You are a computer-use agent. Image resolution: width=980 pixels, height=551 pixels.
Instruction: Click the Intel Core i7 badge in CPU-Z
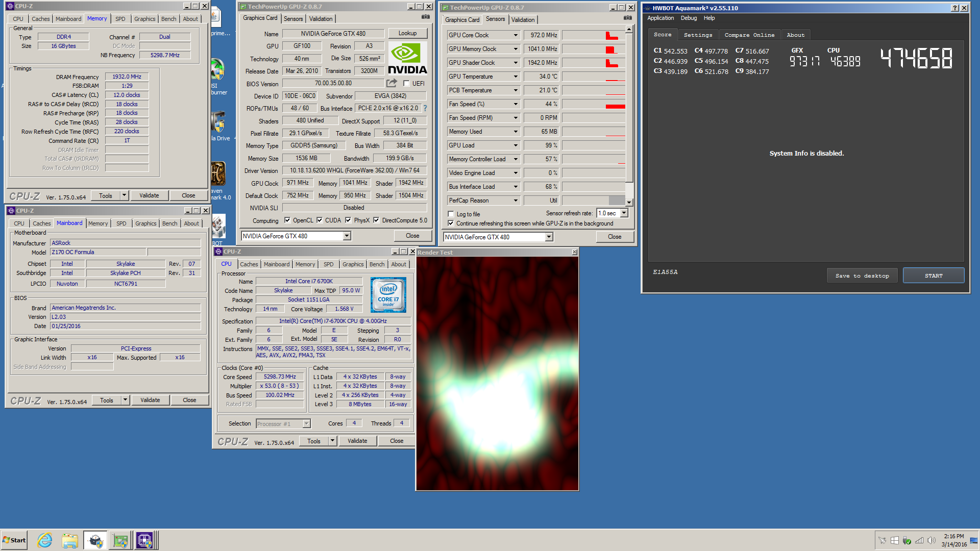388,295
